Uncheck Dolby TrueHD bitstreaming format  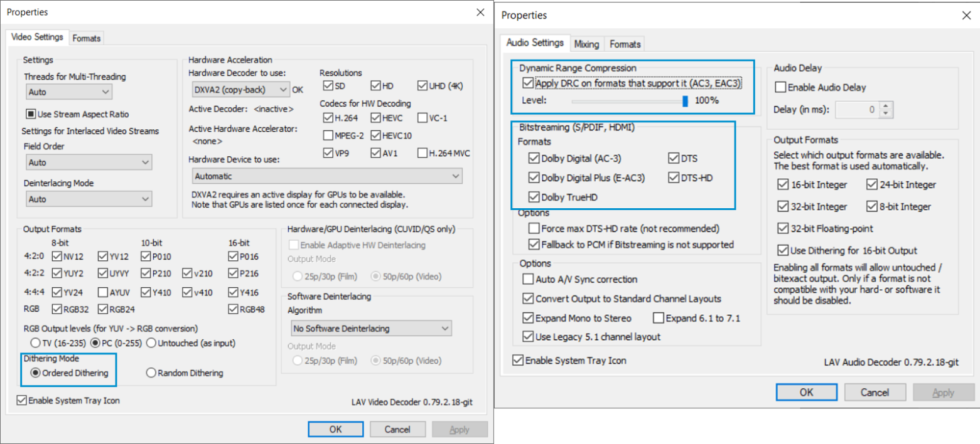pyautogui.click(x=534, y=198)
